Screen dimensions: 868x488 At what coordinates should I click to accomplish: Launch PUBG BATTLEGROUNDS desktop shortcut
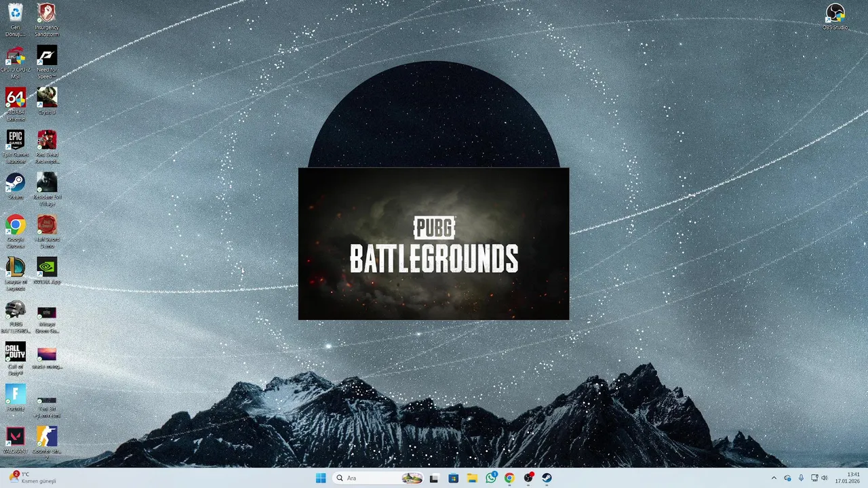point(15,316)
